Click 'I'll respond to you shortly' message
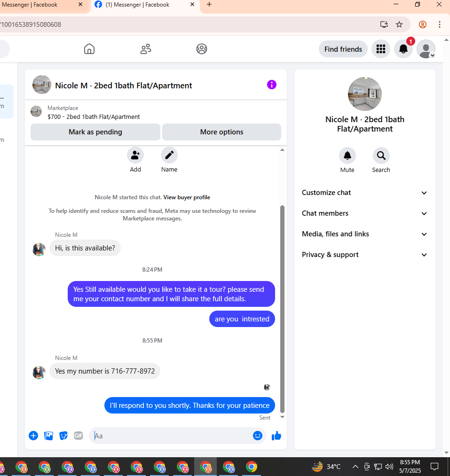This screenshot has height=476, width=450. click(x=189, y=405)
